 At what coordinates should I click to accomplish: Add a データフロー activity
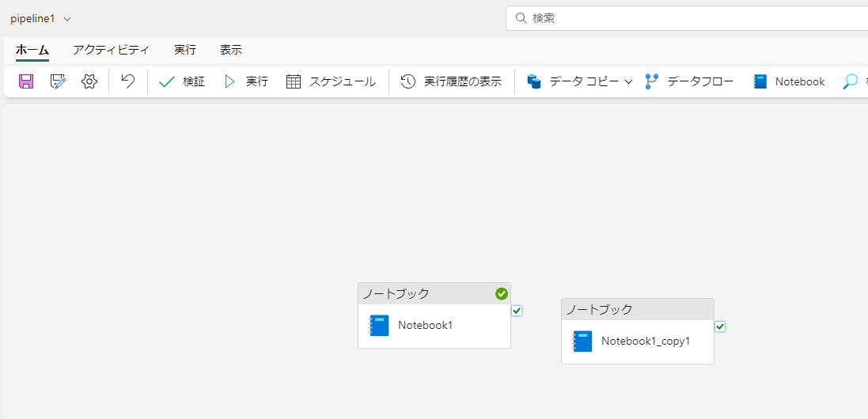click(690, 81)
